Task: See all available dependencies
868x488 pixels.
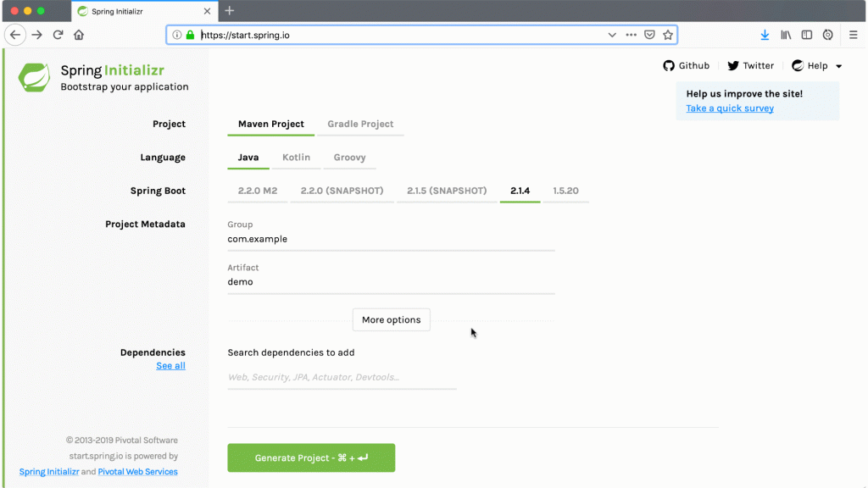Action: click(x=170, y=366)
